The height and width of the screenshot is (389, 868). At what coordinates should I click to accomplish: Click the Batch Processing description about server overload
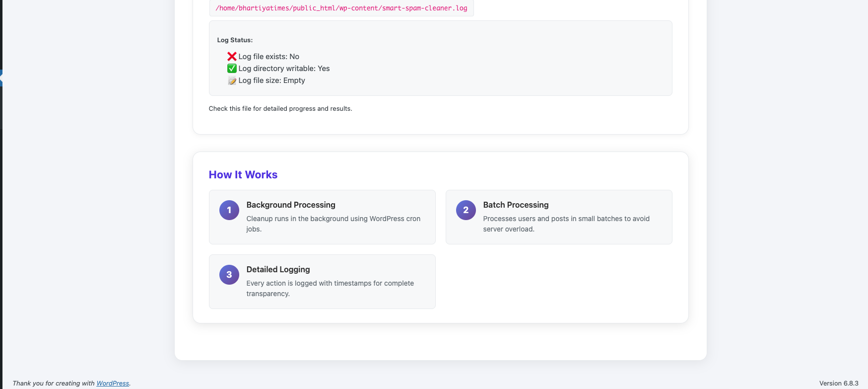coord(566,224)
